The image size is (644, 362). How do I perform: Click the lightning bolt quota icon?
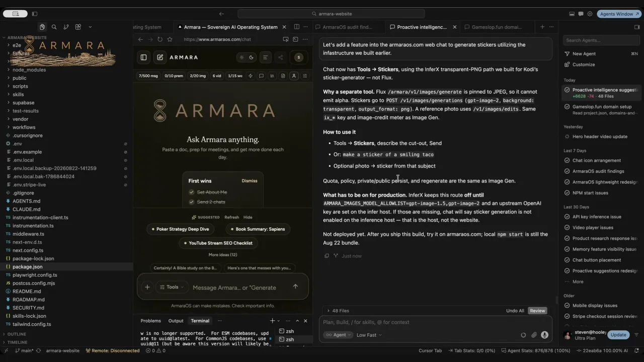click(250, 76)
